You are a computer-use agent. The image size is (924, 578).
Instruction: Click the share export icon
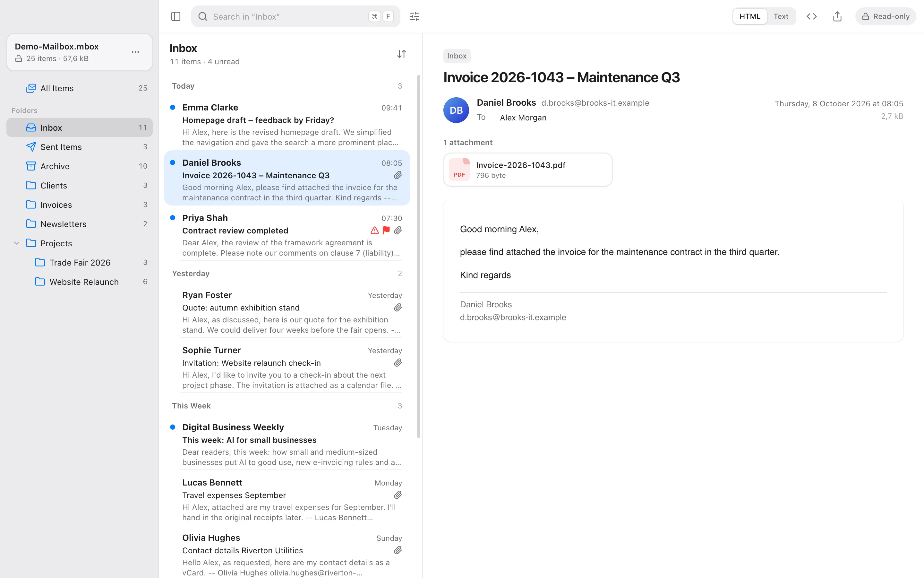tap(837, 16)
